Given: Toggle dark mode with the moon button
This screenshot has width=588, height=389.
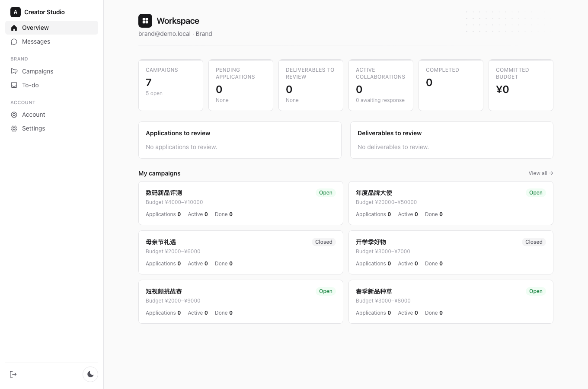Looking at the screenshot, I should (x=90, y=374).
